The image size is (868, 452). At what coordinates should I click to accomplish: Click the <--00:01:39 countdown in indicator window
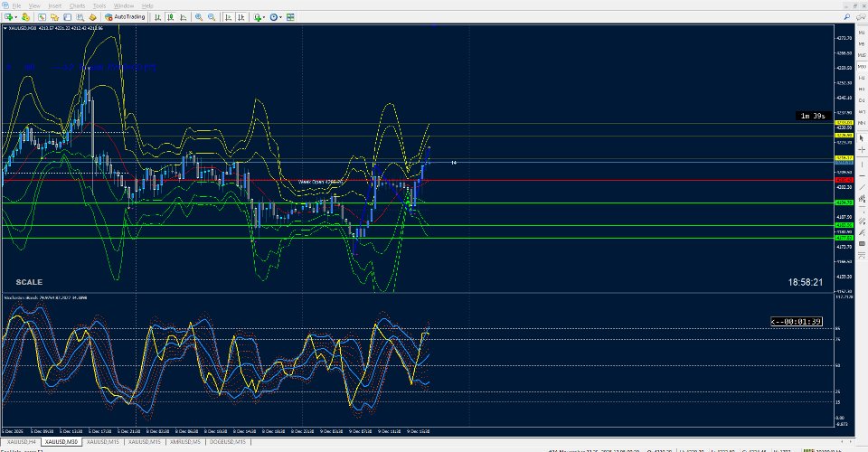pyautogui.click(x=796, y=322)
